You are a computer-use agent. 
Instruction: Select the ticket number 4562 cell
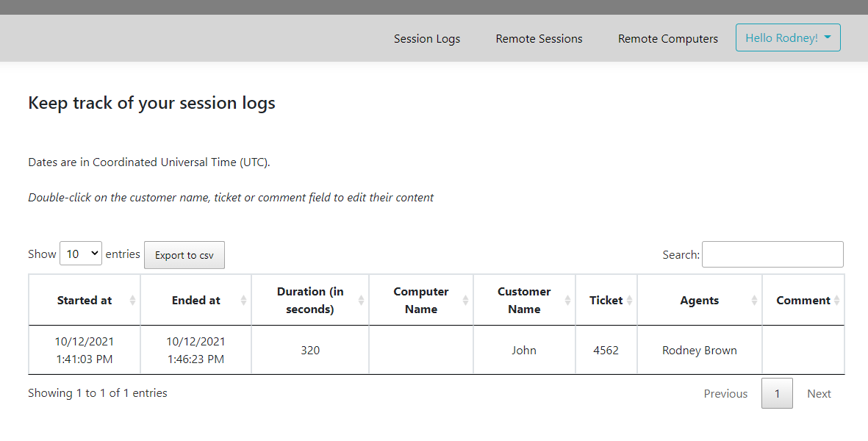(606, 350)
